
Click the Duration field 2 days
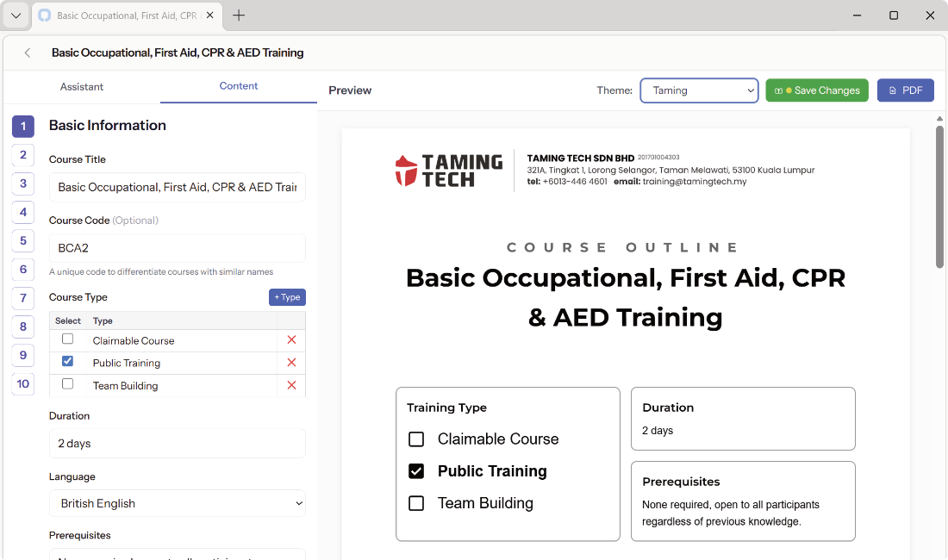[178, 444]
